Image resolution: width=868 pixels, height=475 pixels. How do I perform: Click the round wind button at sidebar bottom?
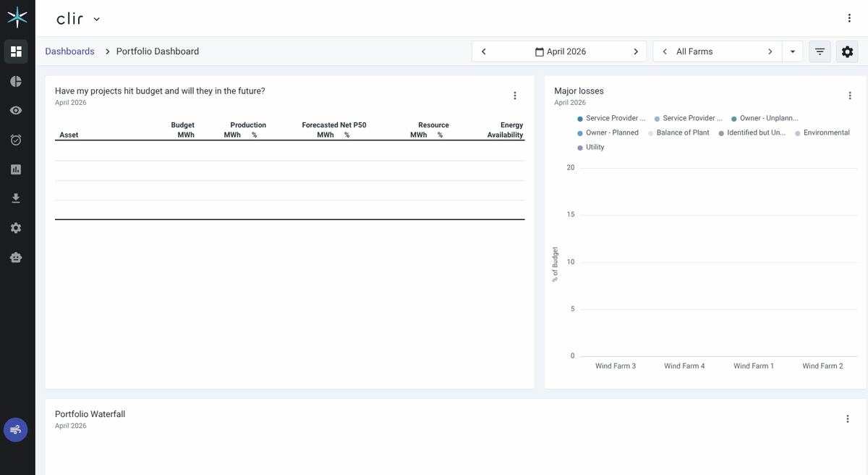pyautogui.click(x=16, y=429)
